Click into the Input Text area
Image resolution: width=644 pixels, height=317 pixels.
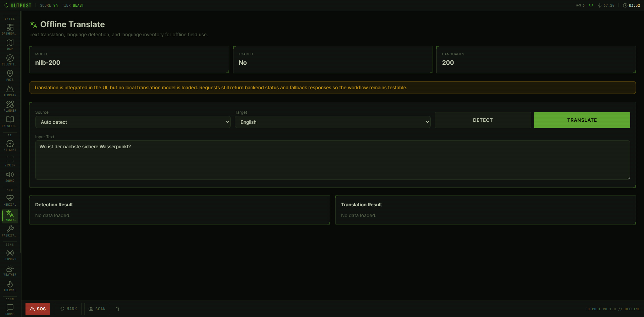point(332,160)
